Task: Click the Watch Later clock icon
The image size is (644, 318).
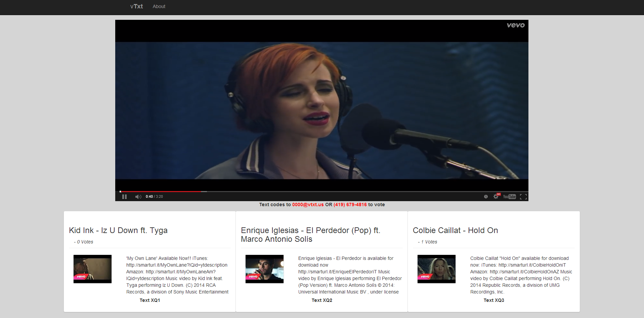Action: (486, 197)
